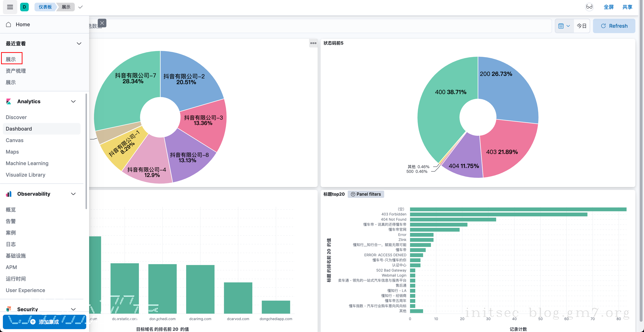Select Machine Learning in the sidebar
Screen dimensions: 644x332
(27, 163)
